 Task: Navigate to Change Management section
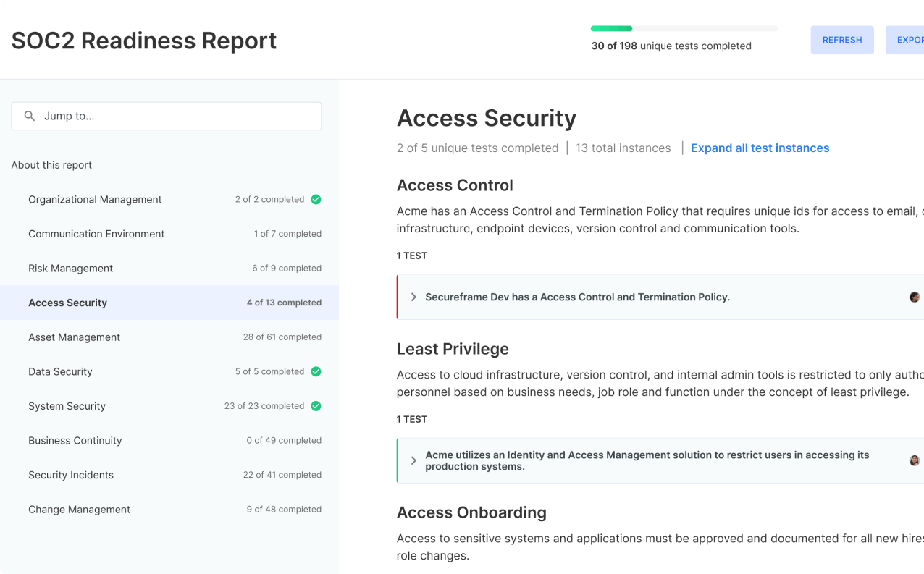[79, 510]
